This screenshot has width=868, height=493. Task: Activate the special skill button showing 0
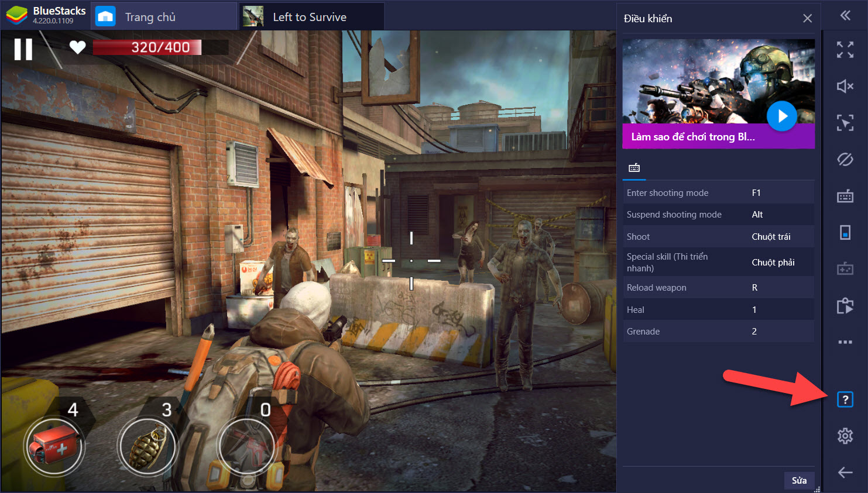(246, 447)
